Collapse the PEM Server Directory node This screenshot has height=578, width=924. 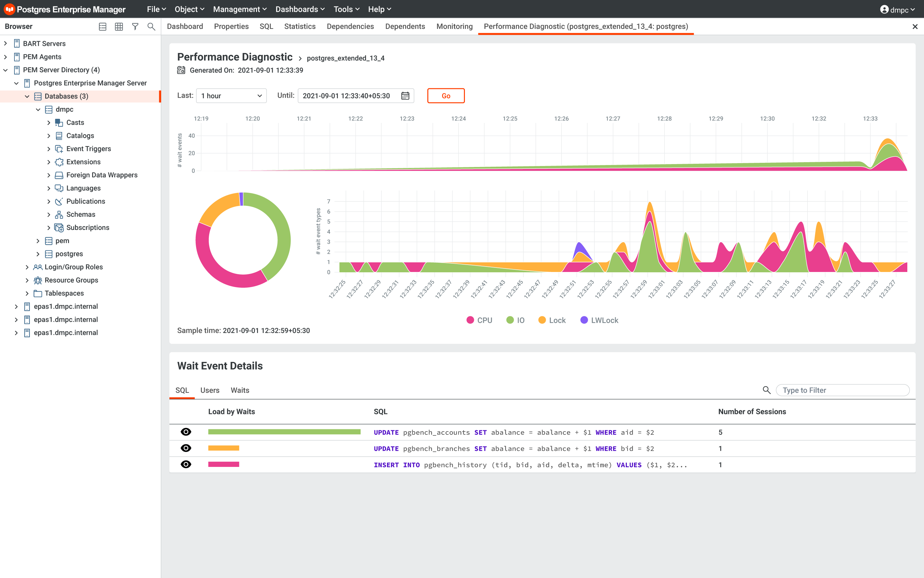pos(5,70)
